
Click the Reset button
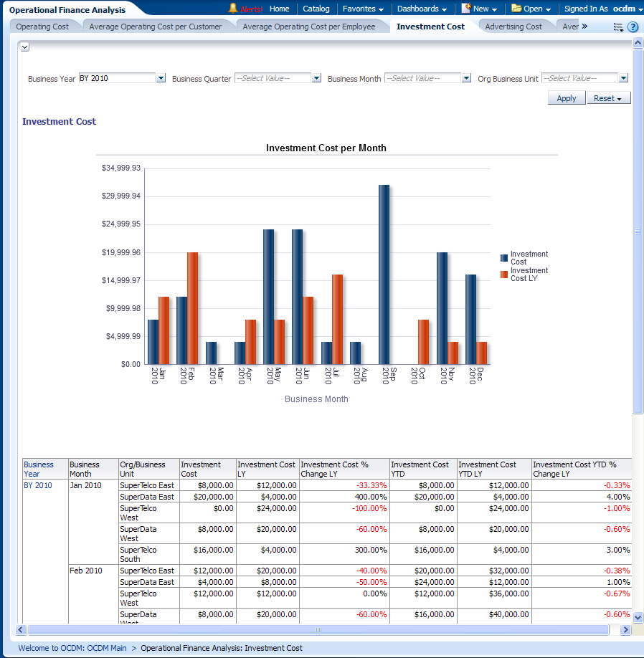pos(608,98)
